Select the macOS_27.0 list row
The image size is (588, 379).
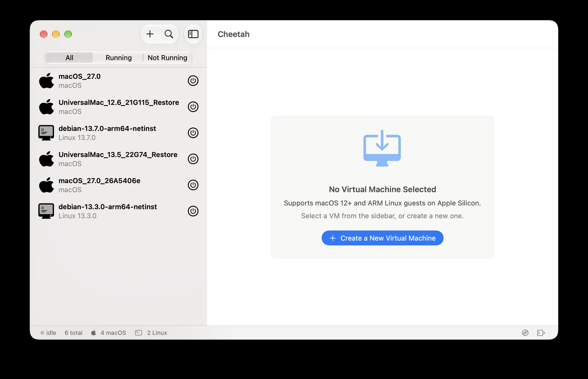[x=118, y=81]
